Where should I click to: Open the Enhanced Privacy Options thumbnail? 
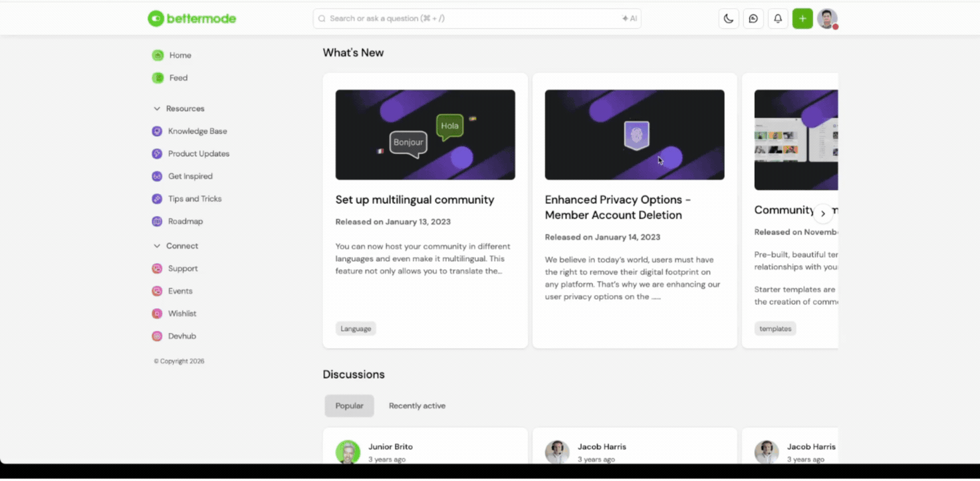[x=634, y=135]
